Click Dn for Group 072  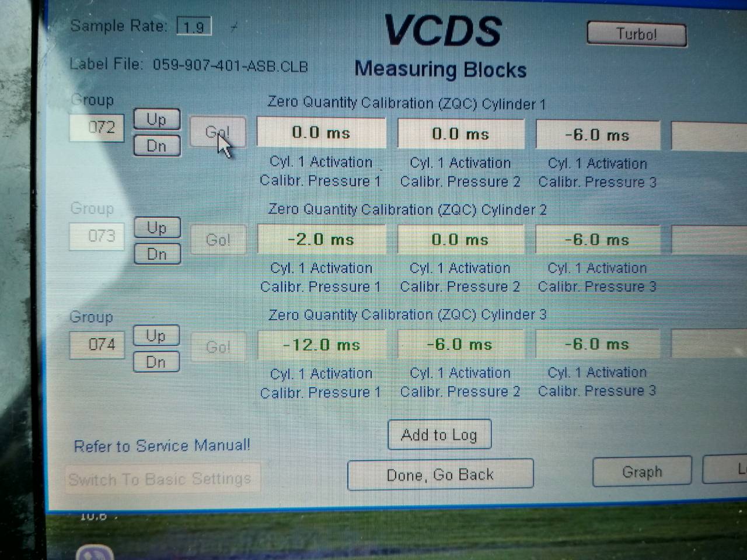point(156,145)
